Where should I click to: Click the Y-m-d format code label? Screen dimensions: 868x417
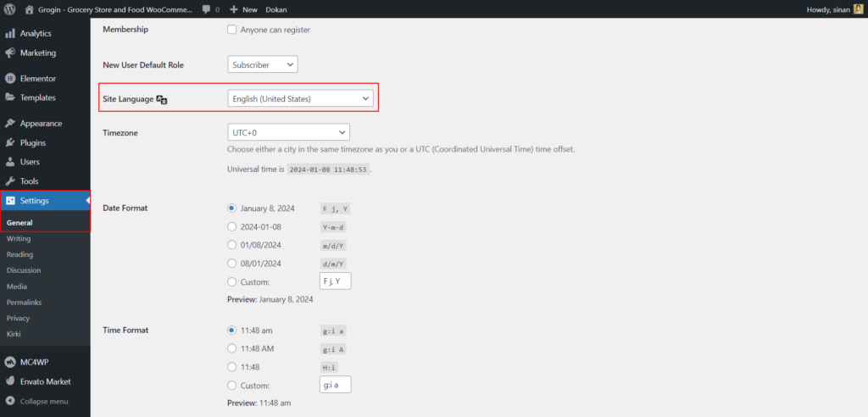point(334,227)
